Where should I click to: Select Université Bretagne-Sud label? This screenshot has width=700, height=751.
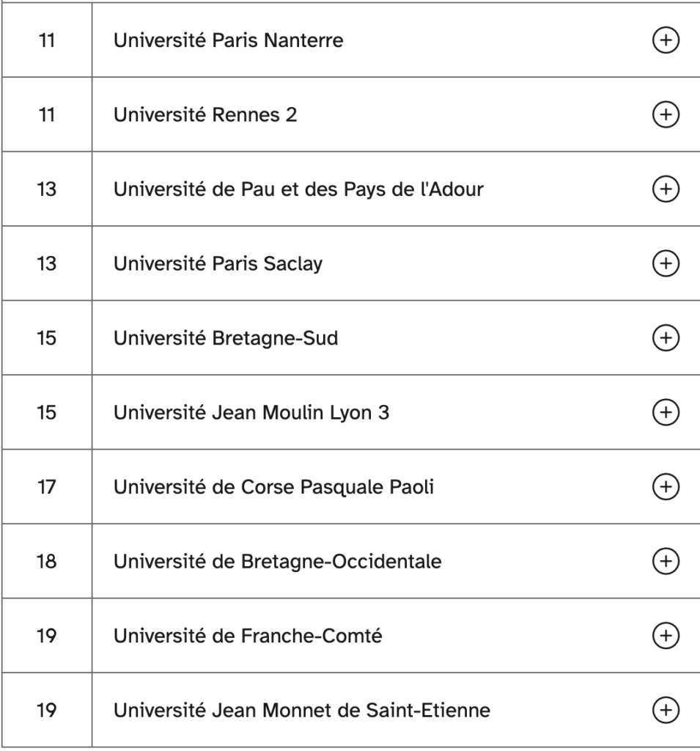[x=226, y=339]
